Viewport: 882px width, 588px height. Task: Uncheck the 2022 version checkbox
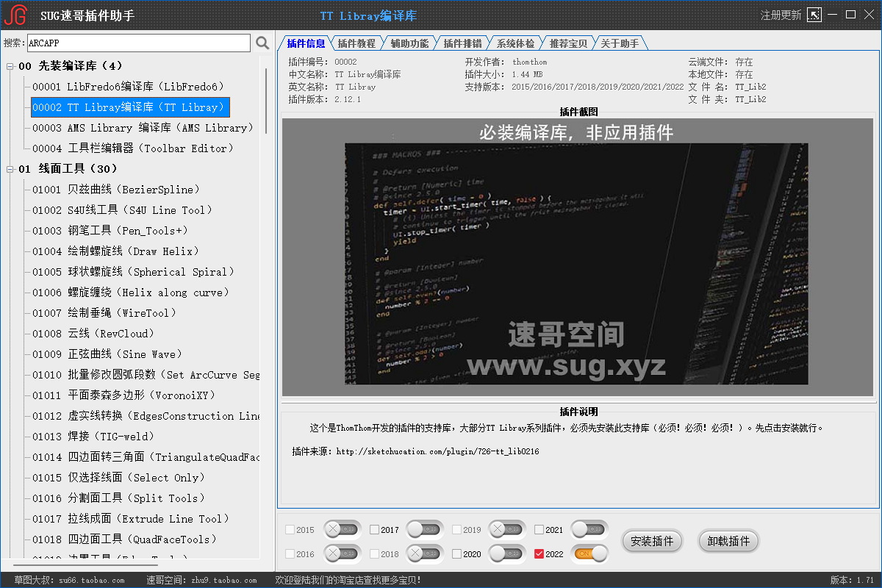539,554
